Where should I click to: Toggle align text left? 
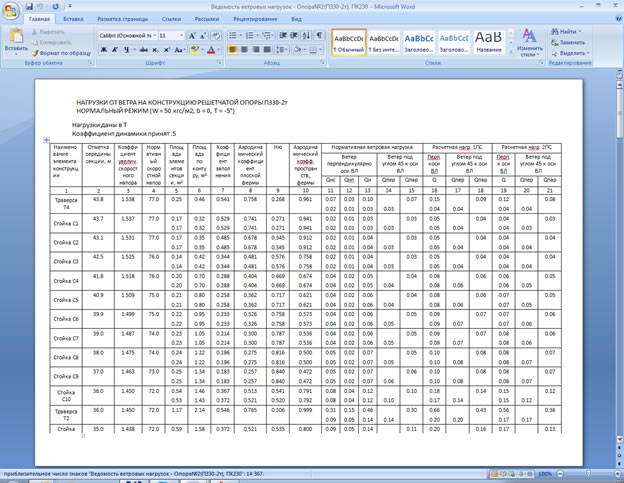pos(233,50)
